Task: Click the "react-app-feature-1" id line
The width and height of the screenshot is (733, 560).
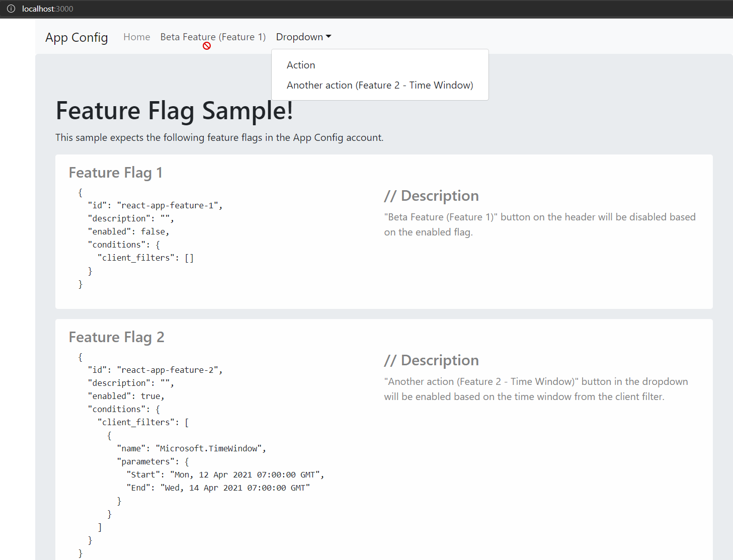Action: click(x=155, y=205)
